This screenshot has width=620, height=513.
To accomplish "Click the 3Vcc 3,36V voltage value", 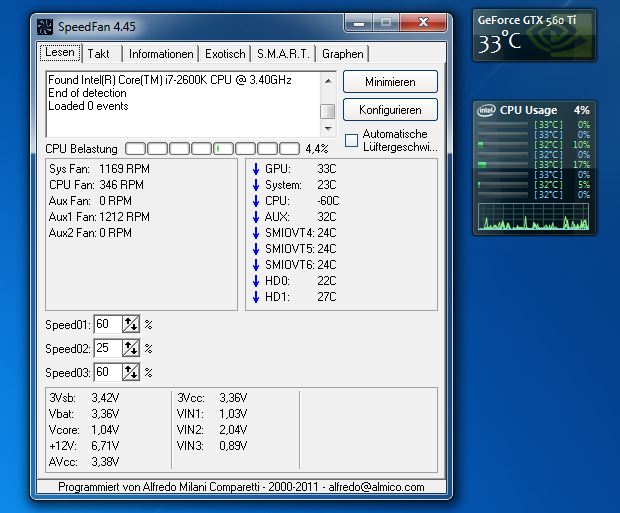I will [233, 398].
